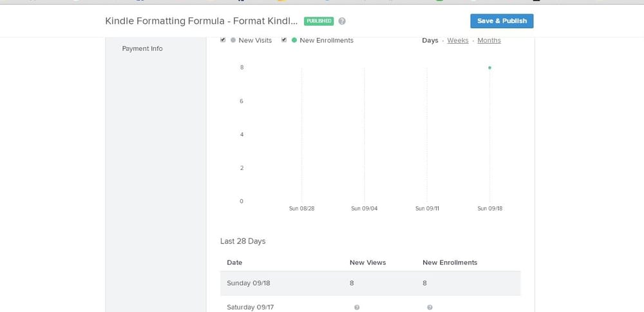644x312 pixels.
Task: Select the Saturday 09/17 row date
Action: tap(251, 307)
